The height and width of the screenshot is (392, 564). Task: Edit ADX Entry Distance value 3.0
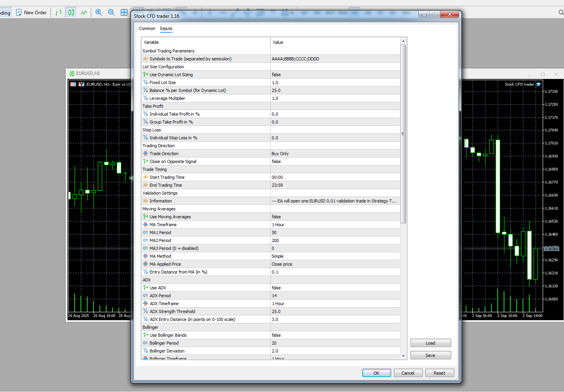pyautogui.click(x=335, y=319)
